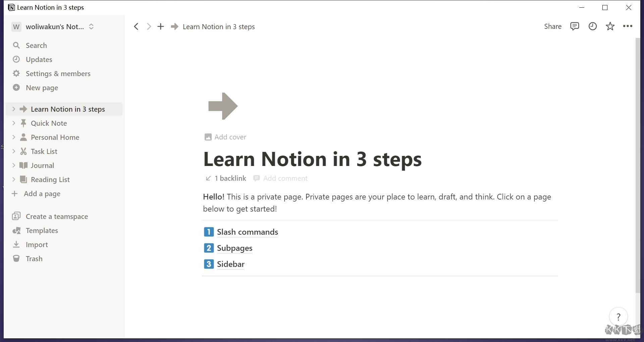This screenshot has height=342, width=644.
Task: Go forward with the right chevron arrow
Action: coord(149,26)
